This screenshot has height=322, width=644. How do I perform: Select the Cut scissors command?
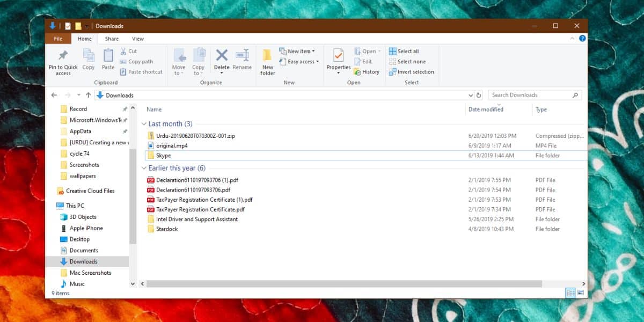[x=129, y=52]
